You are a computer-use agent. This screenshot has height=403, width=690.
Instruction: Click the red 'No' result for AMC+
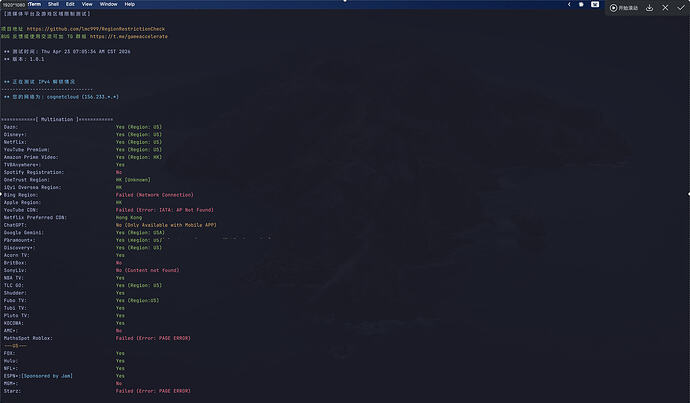coord(119,330)
